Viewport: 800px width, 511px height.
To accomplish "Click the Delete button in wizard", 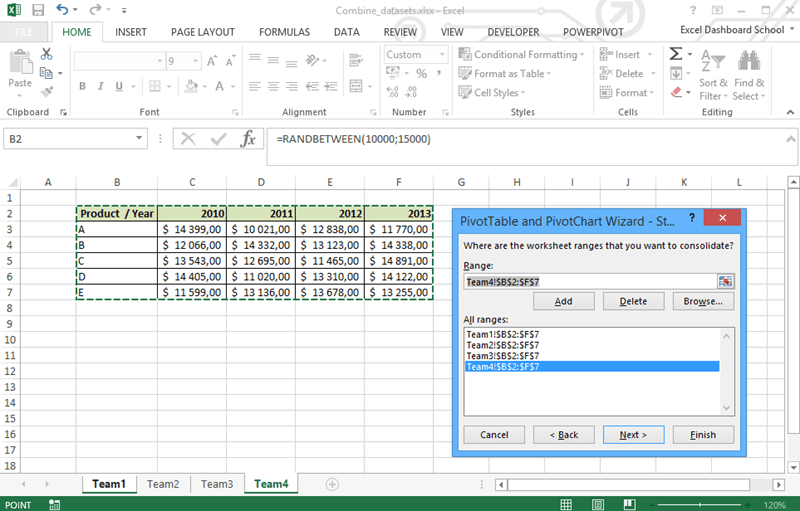I will tap(633, 301).
